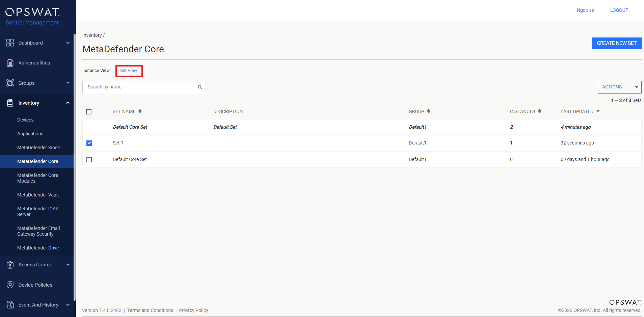Click the DESCRIPTION column header
Screen dimensions: 644x317
click(x=228, y=111)
